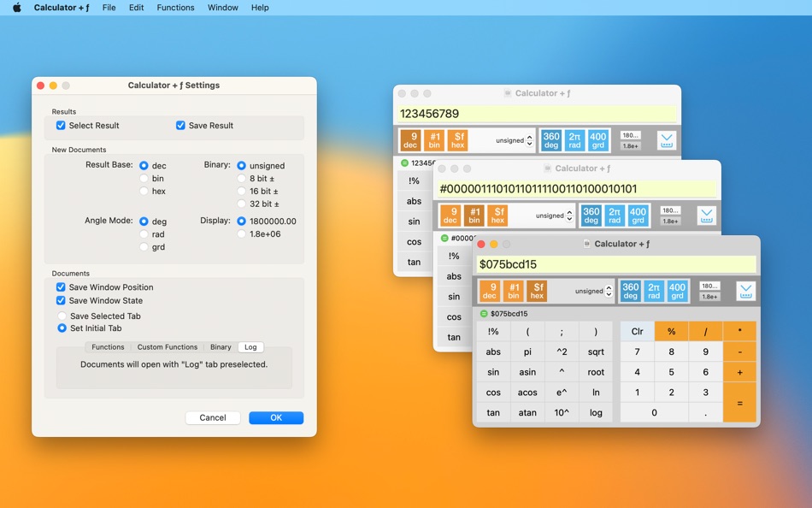The width and height of the screenshot is (812, 508).
Task: Click hex icon in the binary calculator window
Action: click(x=497, y=216)
